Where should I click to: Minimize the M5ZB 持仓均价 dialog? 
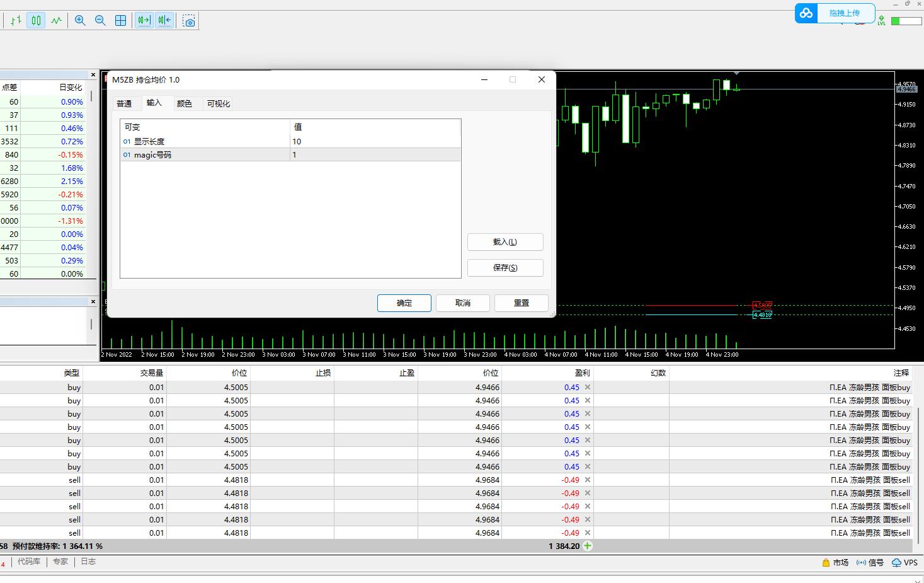(484, 79)
